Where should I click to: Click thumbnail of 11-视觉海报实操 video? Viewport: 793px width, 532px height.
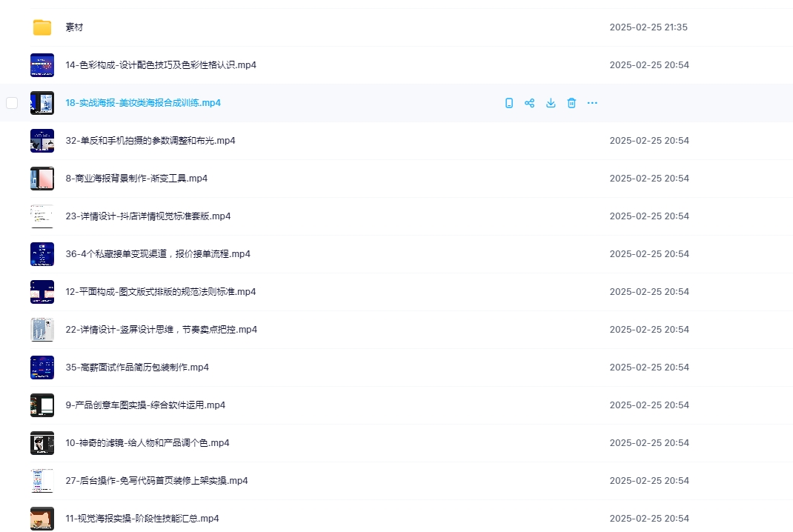coord(42,519)
